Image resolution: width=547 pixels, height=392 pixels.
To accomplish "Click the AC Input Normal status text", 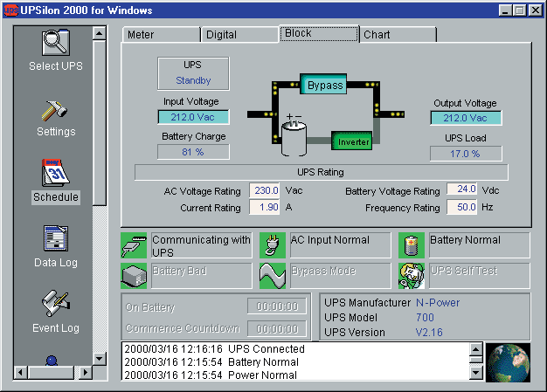I will tap(330, 240).
